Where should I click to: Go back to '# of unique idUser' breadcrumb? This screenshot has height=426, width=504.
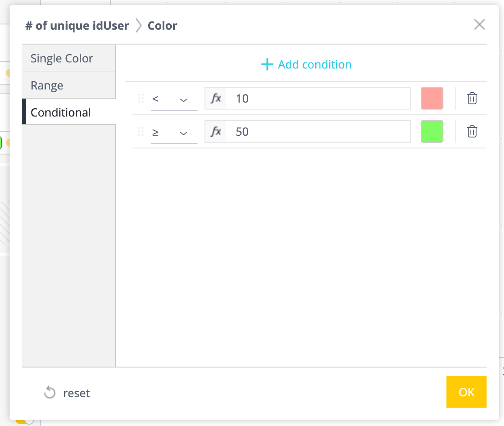pos(77,26)
